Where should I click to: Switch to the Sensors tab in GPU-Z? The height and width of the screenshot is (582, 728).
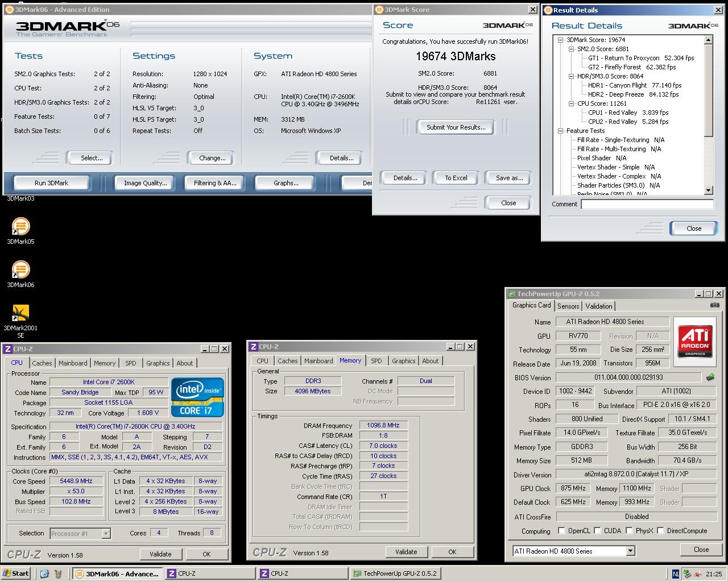point(568,306)
